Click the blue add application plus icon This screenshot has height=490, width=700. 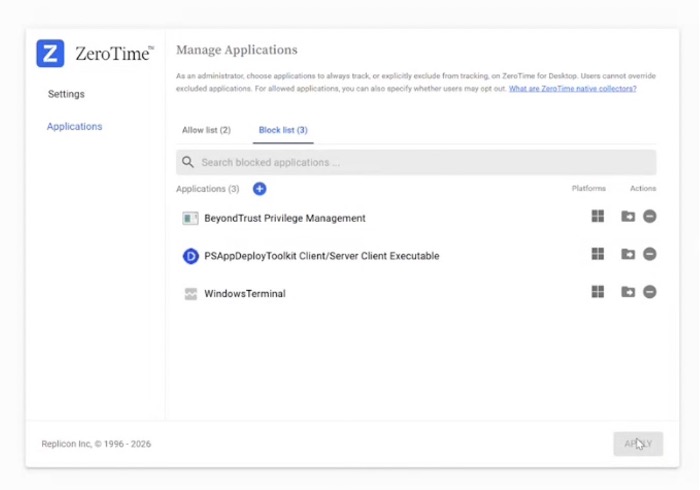click(x=259, y=189)
